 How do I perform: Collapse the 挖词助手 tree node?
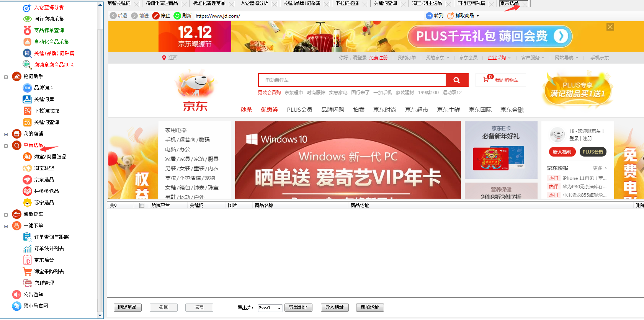[6, 77]
